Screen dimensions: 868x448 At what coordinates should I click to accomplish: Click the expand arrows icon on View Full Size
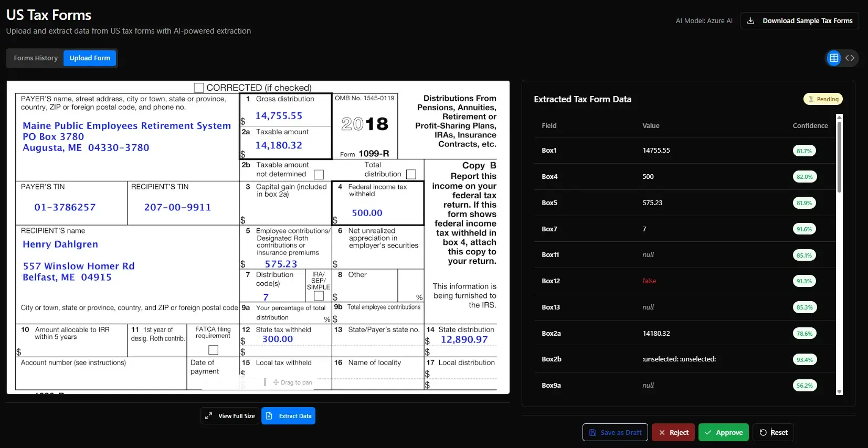209,416
